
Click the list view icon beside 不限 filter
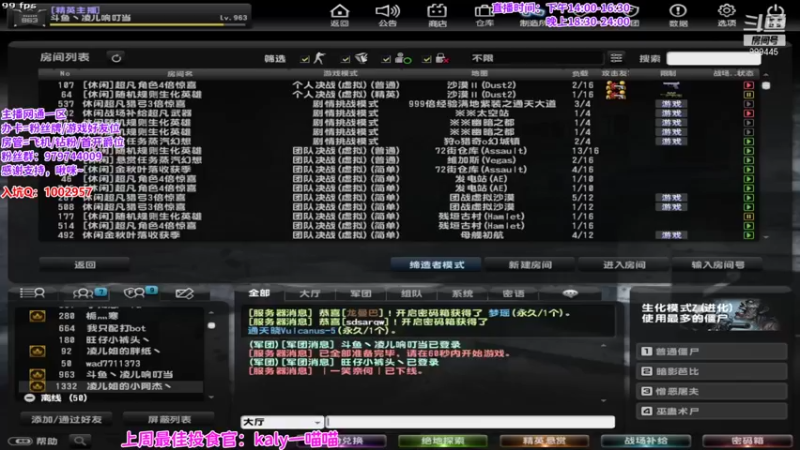(616, 58)
